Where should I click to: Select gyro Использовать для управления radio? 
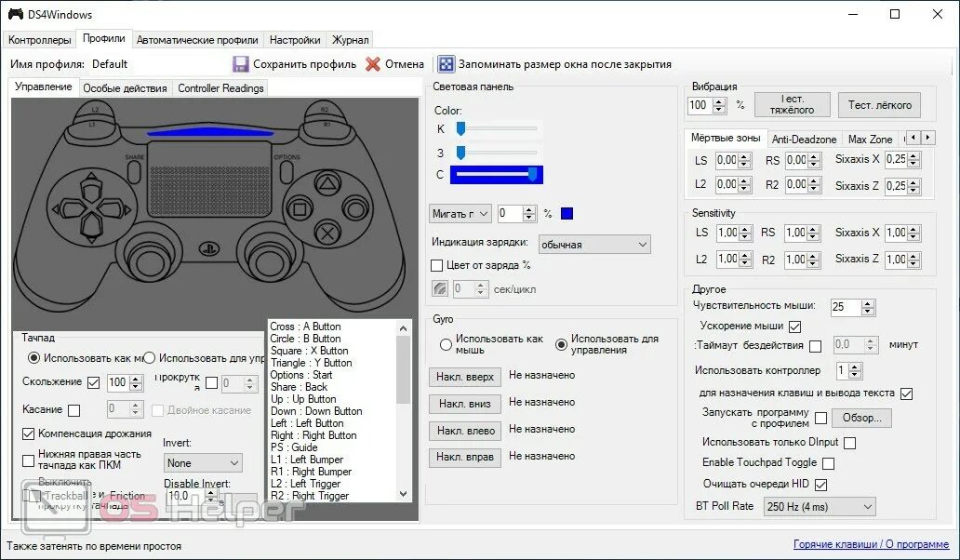coord(561,344)
